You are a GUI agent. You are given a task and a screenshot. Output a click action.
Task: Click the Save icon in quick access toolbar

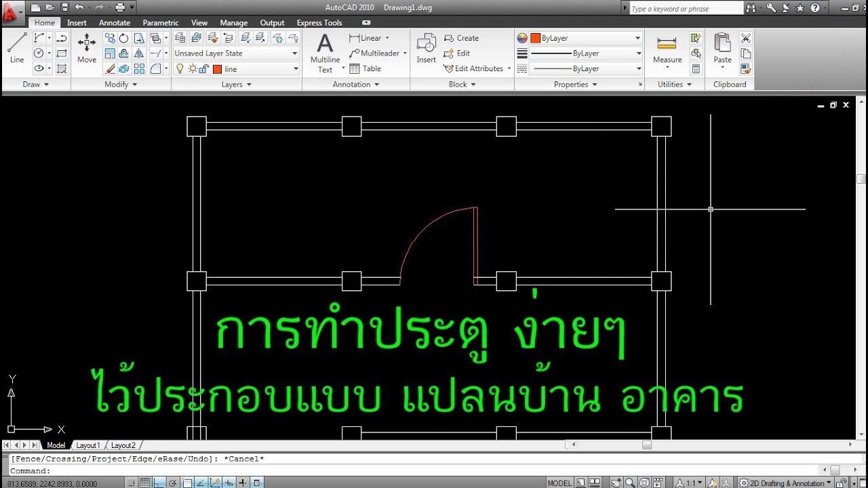[x=65, y=7]
